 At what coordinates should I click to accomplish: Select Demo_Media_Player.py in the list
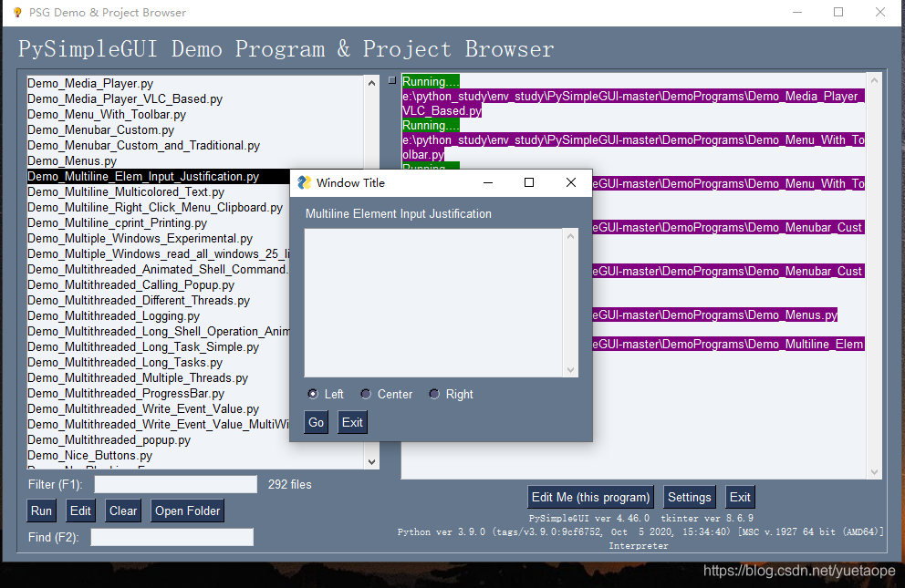tap(195, 84)
